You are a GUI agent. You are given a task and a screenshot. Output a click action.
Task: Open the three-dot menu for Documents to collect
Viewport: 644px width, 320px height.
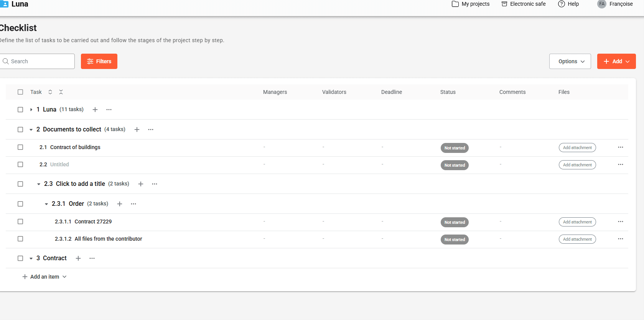coord(151,130)
